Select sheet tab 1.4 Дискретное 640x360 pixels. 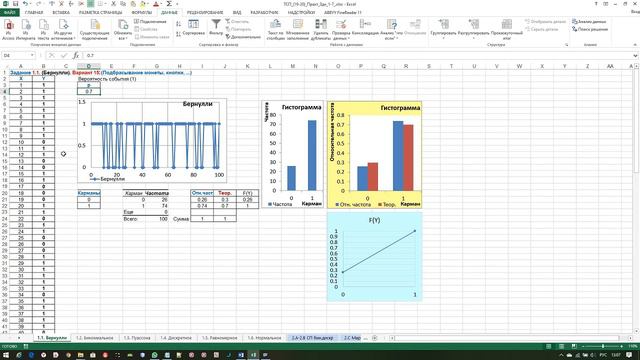click(176, 338)
